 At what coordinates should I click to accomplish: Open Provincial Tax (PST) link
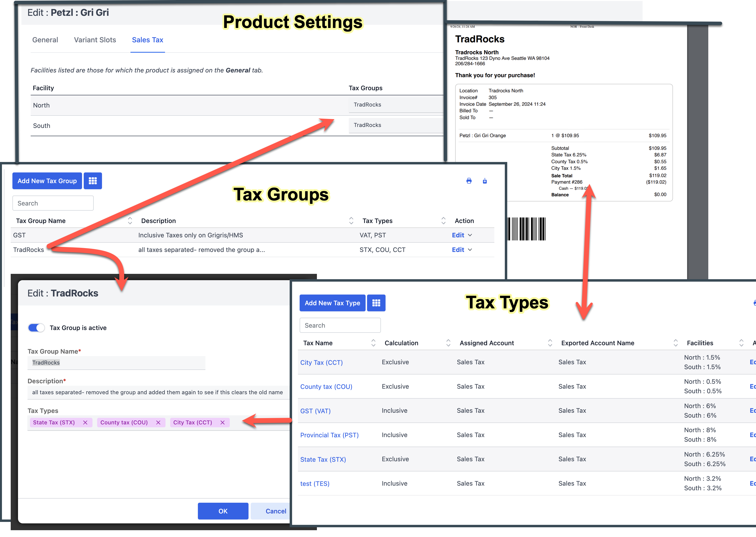(x=330, y=435)
